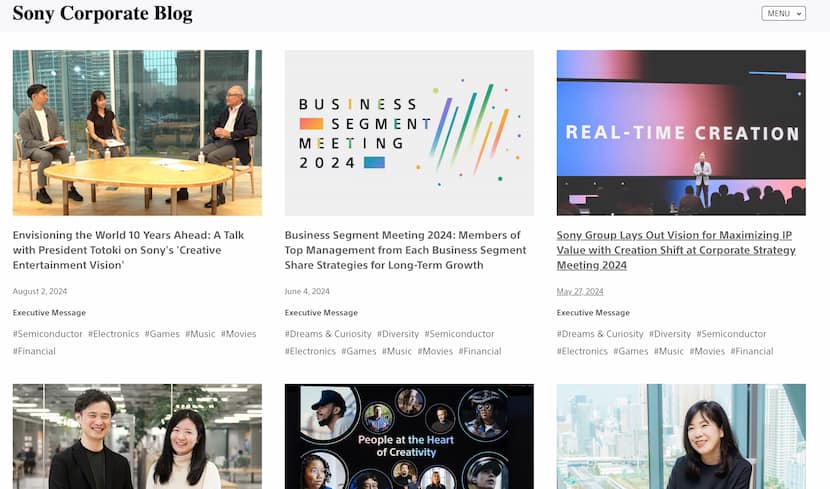Filter by #Semiconductor tag in first article

pos(48,334)
